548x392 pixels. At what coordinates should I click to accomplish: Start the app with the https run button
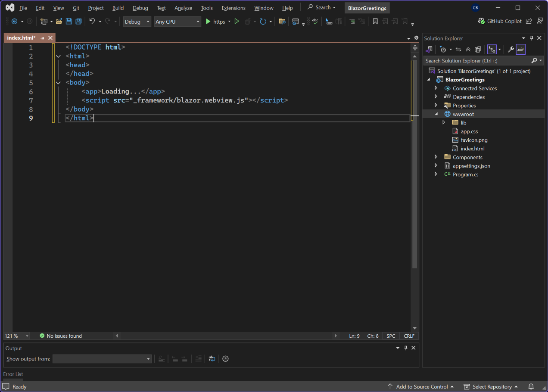pyautogui.click(x=215, y=22)
